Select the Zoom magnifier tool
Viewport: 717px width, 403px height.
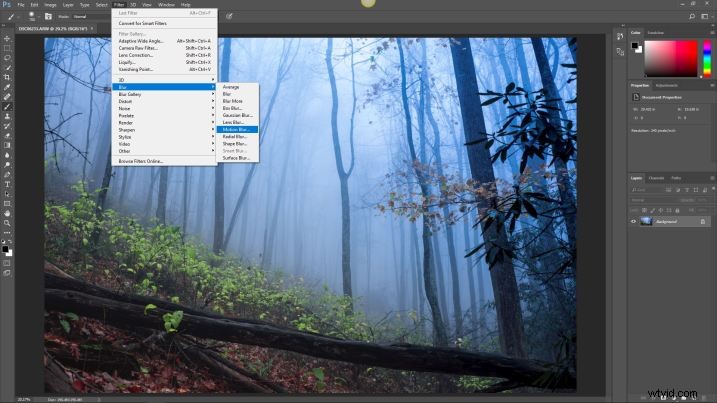pos(7,223)
